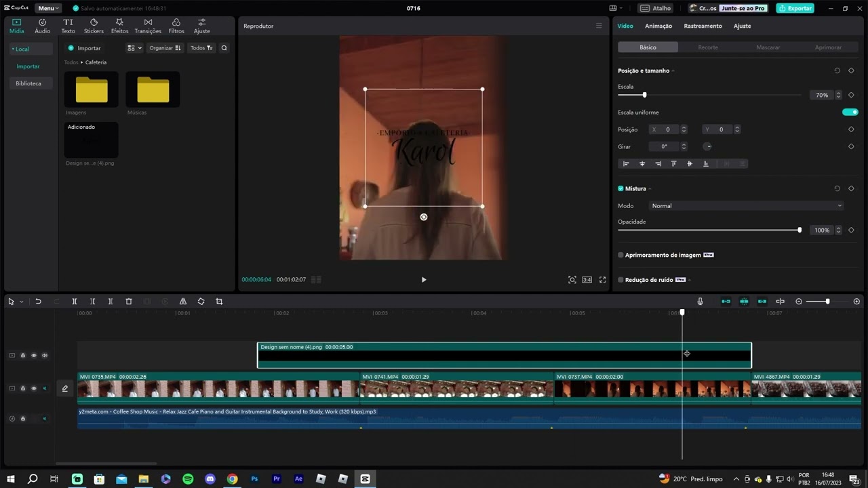Add keyframe for Opacidade
868x488 pixels.
tap(851, 230)
